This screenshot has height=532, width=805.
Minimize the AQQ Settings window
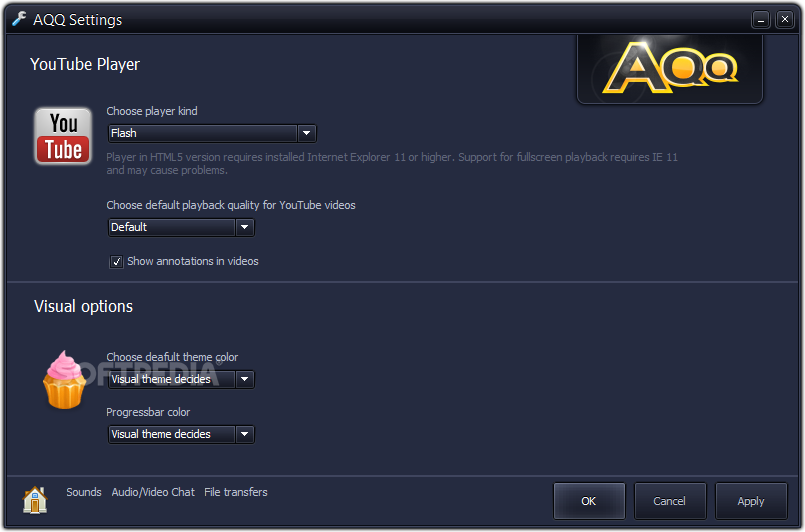761,20
